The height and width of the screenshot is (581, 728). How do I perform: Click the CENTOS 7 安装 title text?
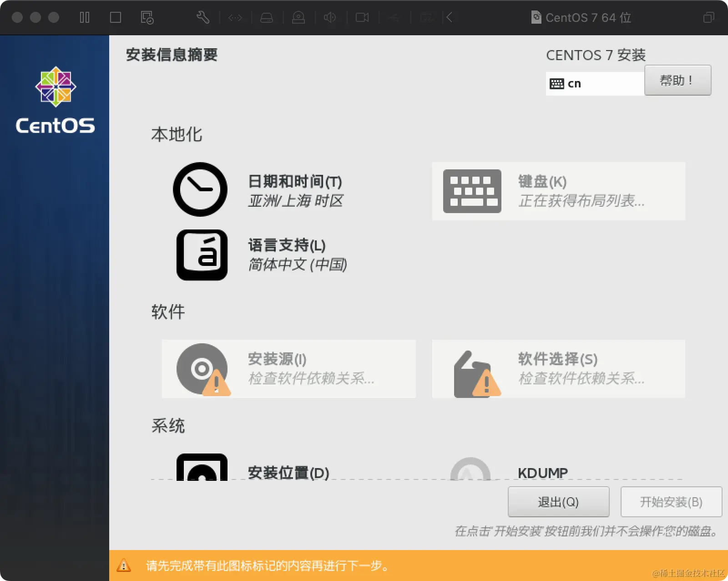tap(596, 55)
